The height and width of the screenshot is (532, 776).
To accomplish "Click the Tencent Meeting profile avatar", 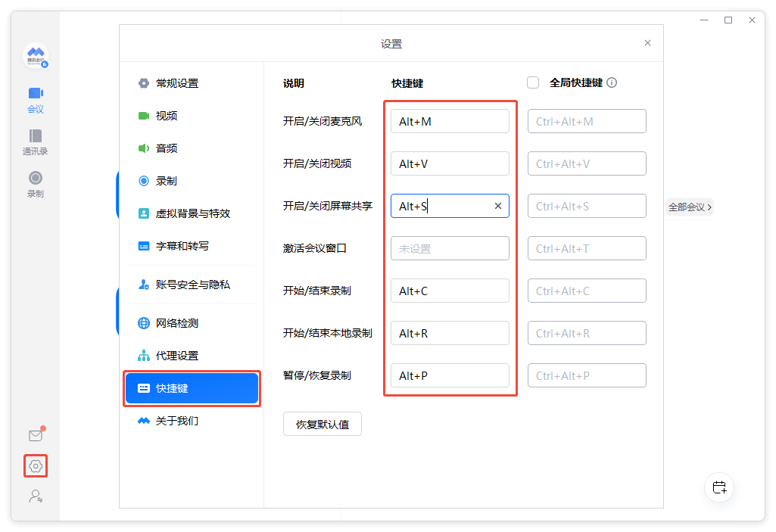I will pos(36,56).
